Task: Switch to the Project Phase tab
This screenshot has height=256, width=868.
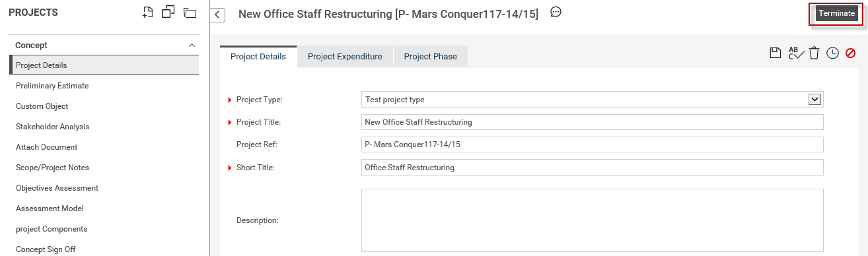Action: point(431,57)
